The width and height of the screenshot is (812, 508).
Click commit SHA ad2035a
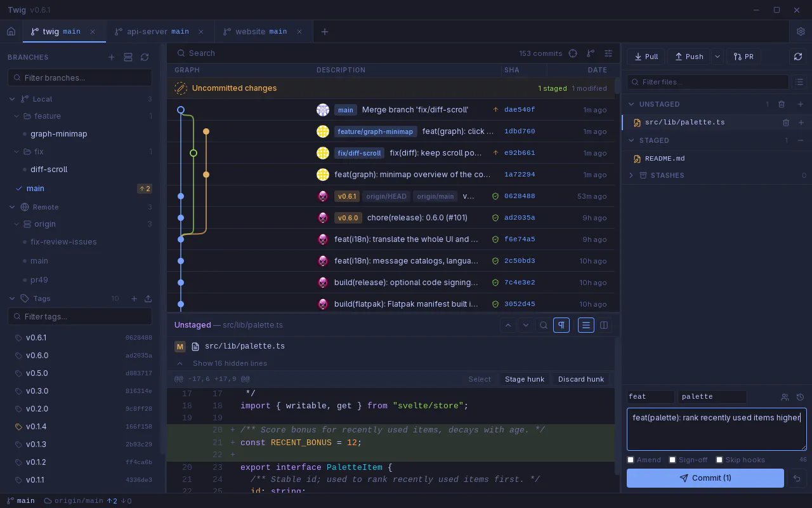(x=520, y=218)
